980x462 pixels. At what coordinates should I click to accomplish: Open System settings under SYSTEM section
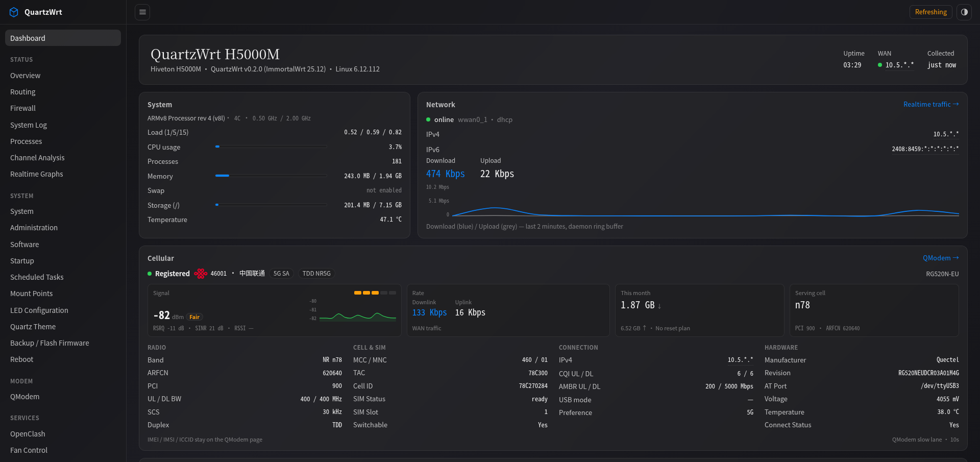coord(63,211)
